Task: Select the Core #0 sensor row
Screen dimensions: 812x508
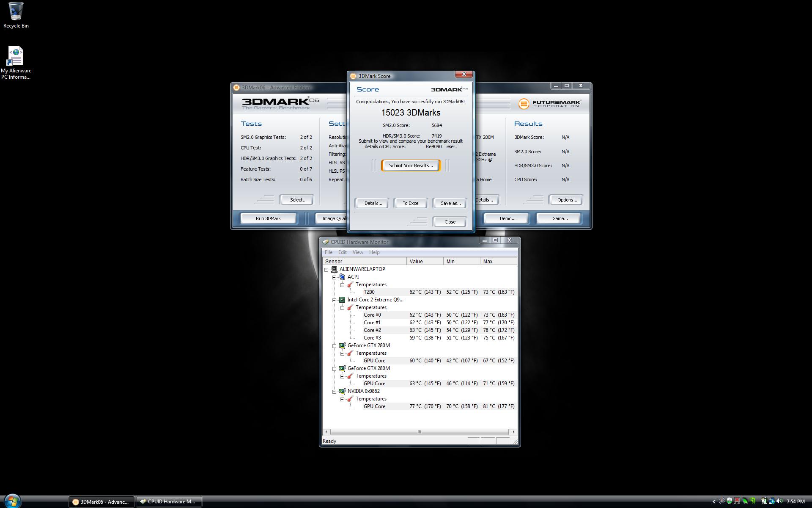Action: 440,315
